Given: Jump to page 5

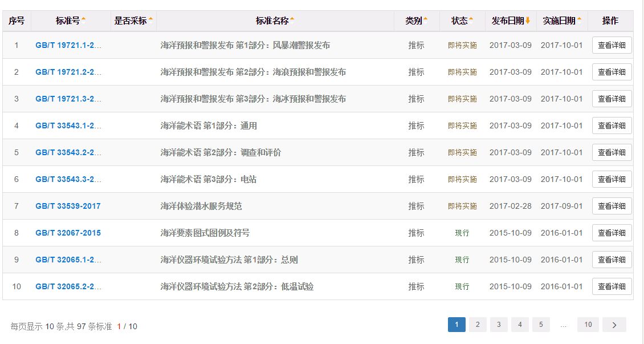Looking at the screenshot, I should pos(541,325).
